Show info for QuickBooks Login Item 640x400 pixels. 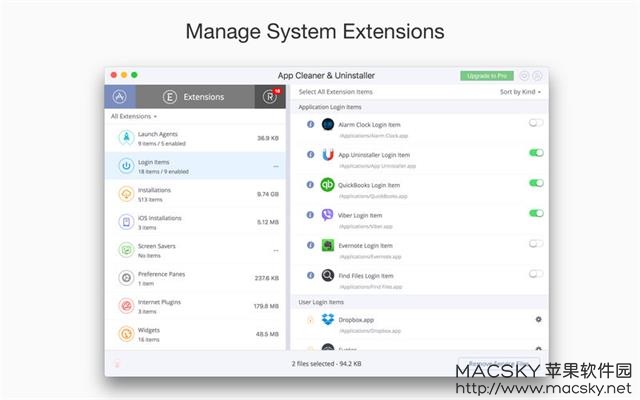tap(310, 184)
